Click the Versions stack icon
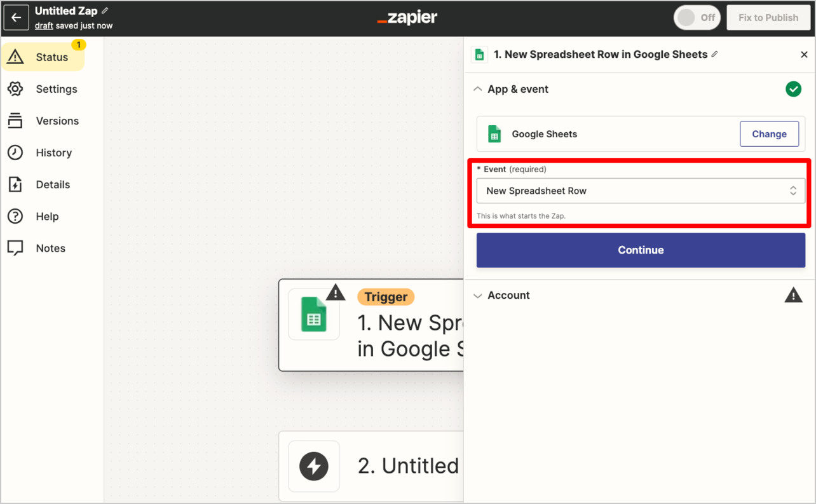816x504 pixels. pos(15,121)
